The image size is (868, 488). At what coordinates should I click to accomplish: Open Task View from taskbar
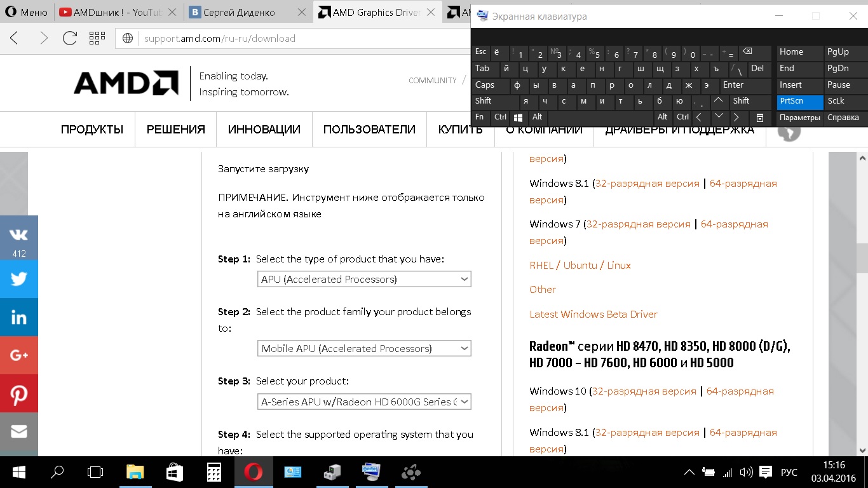click(x=95, y=472)
